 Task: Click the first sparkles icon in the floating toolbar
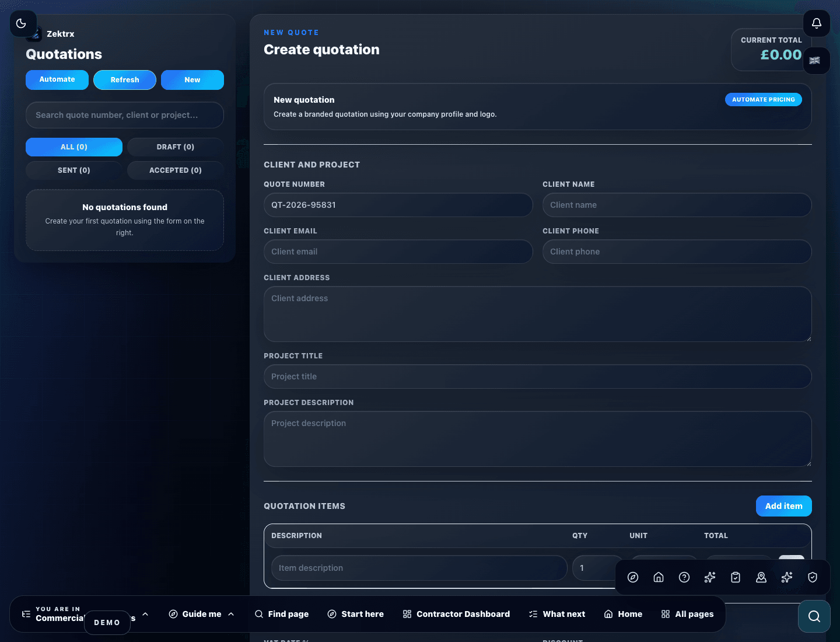(710, 577)
